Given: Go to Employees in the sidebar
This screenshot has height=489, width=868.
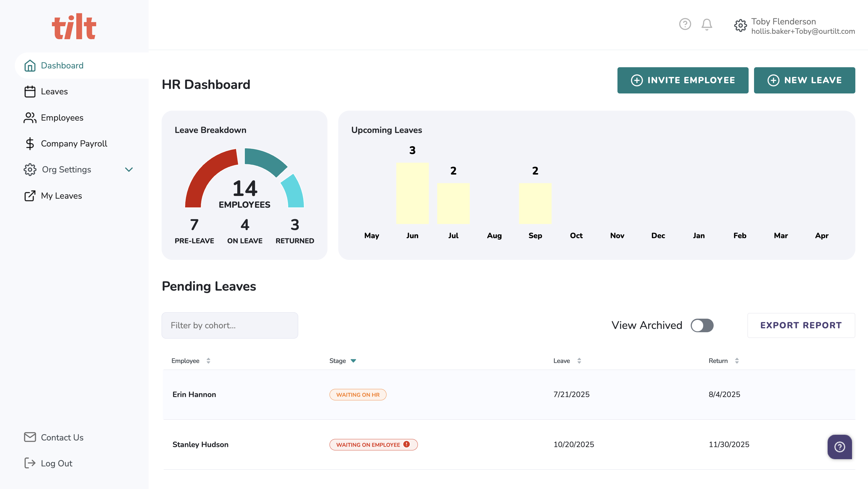Looking at the screenshot, I should coord(62,118).
